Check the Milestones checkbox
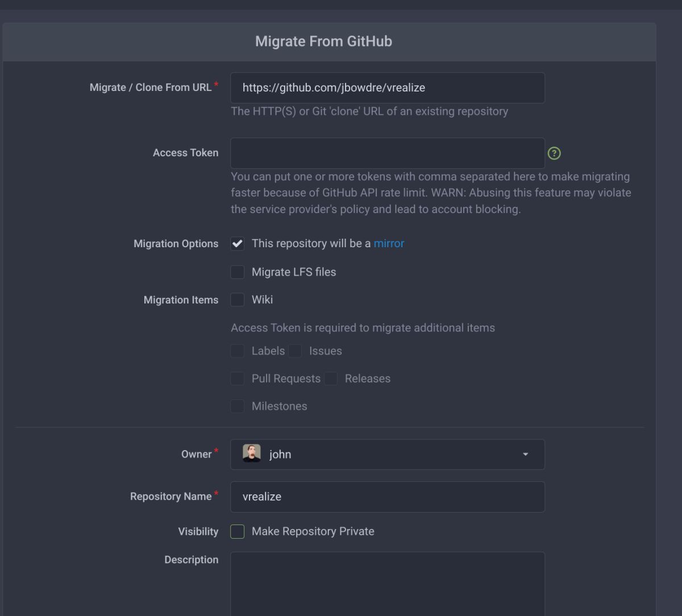The image size is (682, 616). pyautogui.click(x=237, y=406)
